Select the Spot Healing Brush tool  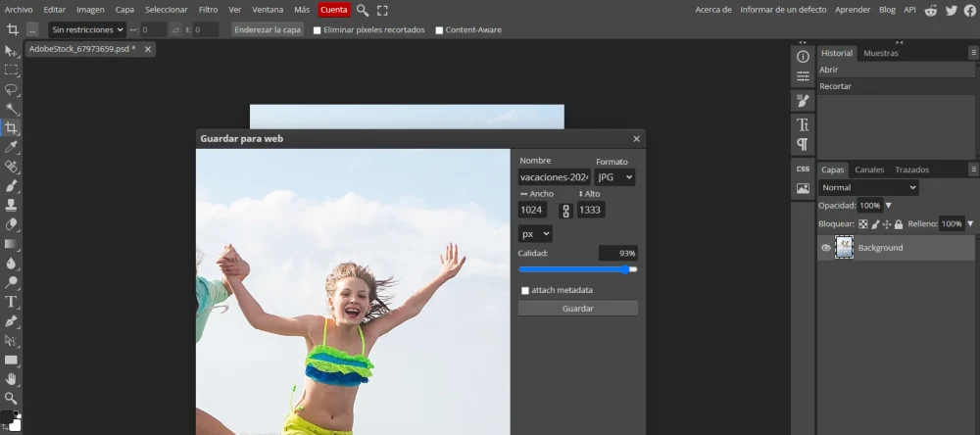pos(11,167)
